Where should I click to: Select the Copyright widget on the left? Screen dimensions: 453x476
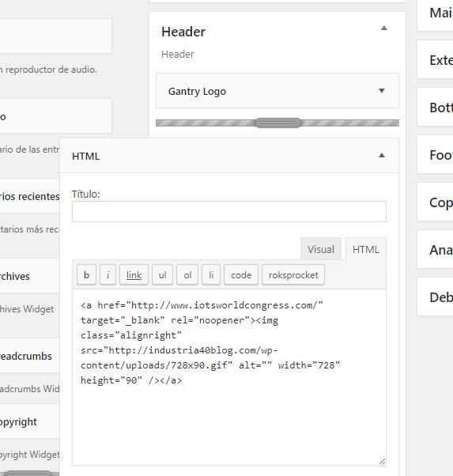30,421
